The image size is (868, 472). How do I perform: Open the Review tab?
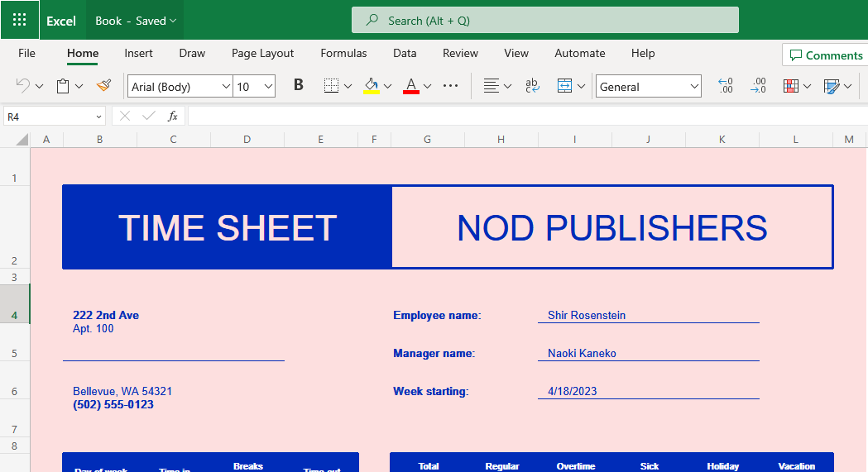pyautogui.click(x=460, y=53)
